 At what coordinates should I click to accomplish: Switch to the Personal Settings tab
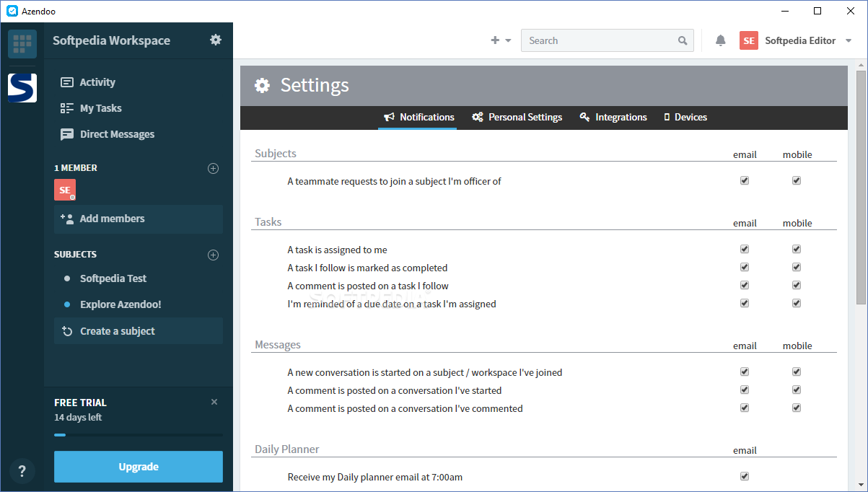pyautogui.click(x=517, y=117)
